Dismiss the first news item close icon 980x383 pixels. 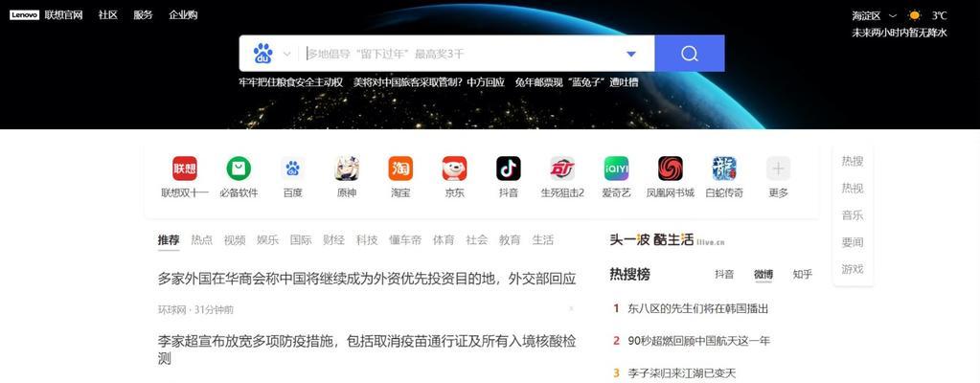tap(571, 308)
